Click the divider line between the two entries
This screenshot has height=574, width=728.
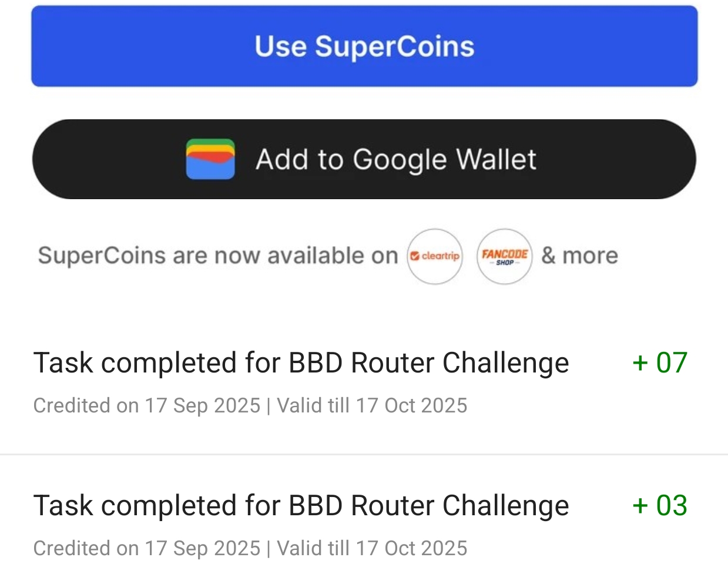point(364,454)
